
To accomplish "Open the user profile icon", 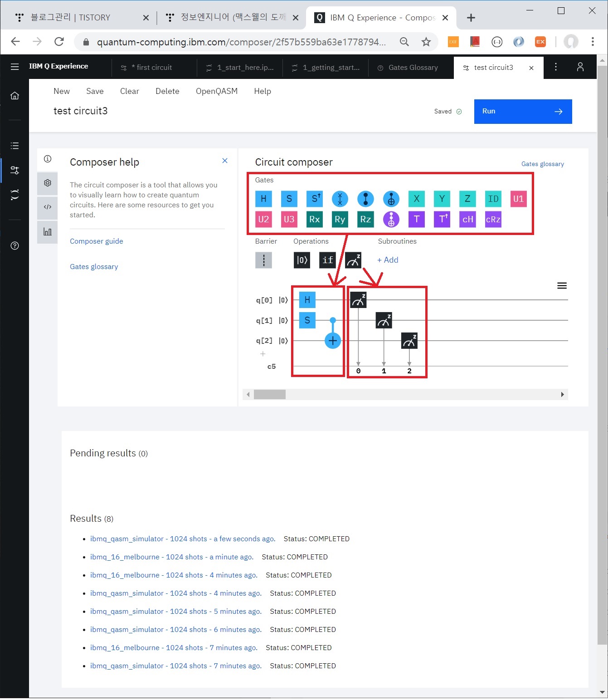I will pyautogui.click(x=580, y=67).
